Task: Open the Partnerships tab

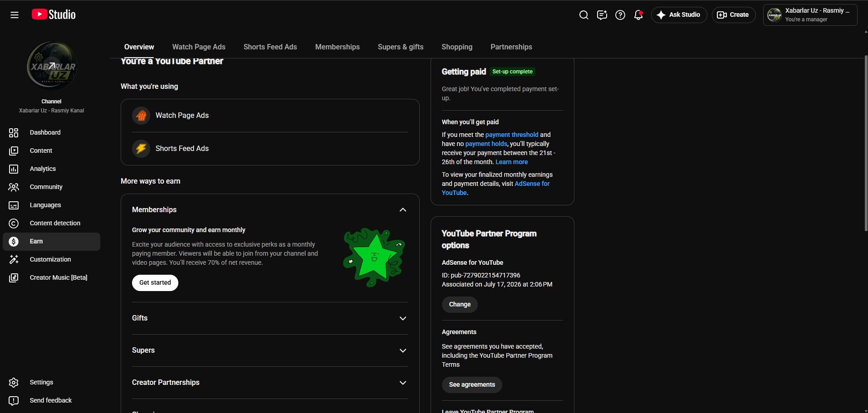Action: [511, 47]
